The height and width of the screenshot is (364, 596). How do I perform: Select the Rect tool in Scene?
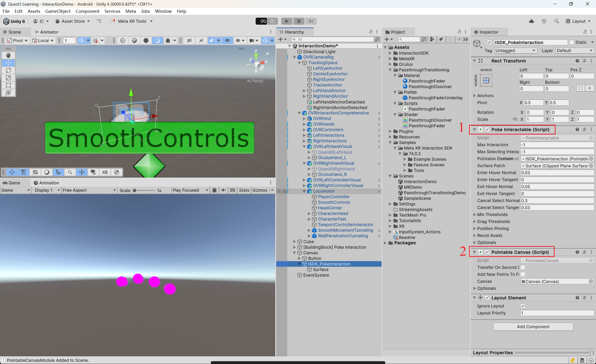coord(8,85)
